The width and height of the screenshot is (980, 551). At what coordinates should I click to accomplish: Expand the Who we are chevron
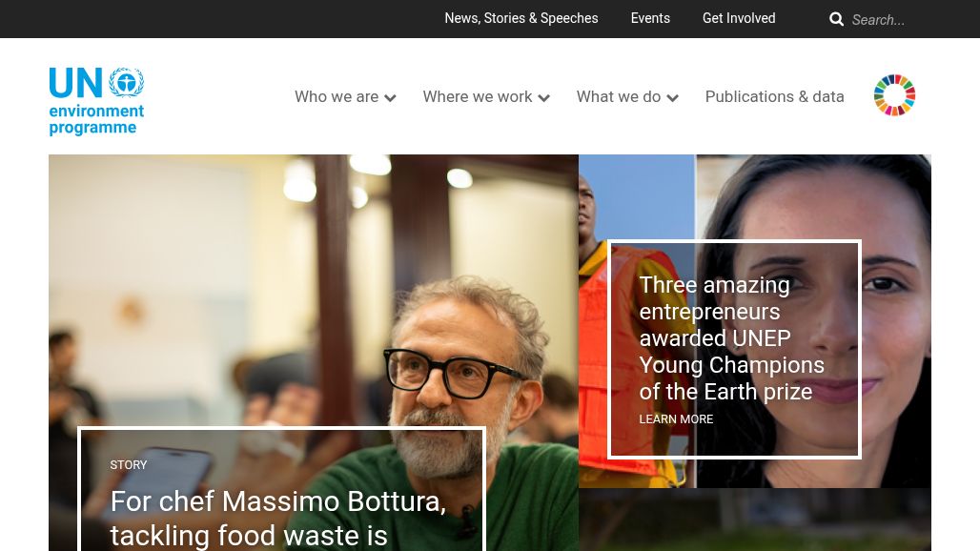pos(390,98)
